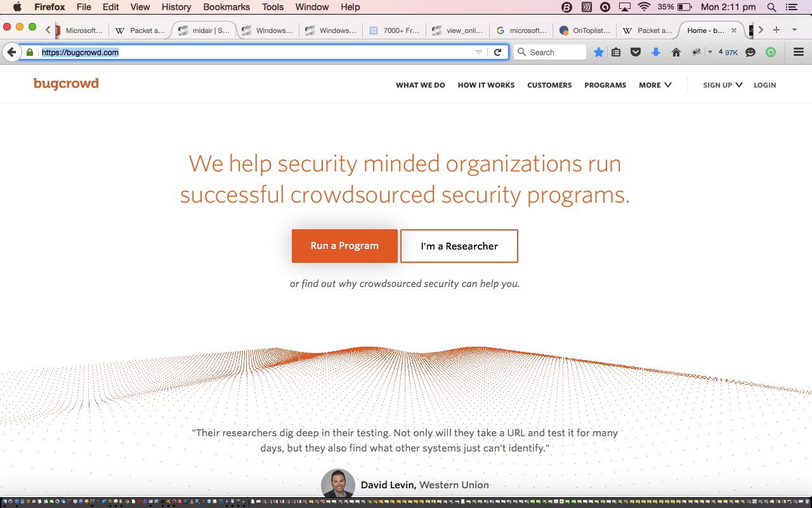
Task: Click the 97K counter in toolbar
Action: pyautogui.click(x=731, y=53)
